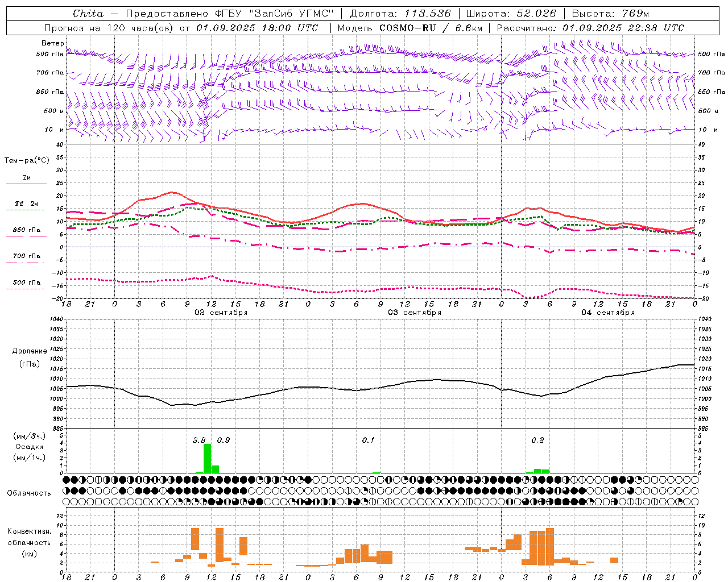The height and width of the screenshot is (582, 728).
Task: Click the dashed legend line under "500 гПа" temperature
Action: 26,289
